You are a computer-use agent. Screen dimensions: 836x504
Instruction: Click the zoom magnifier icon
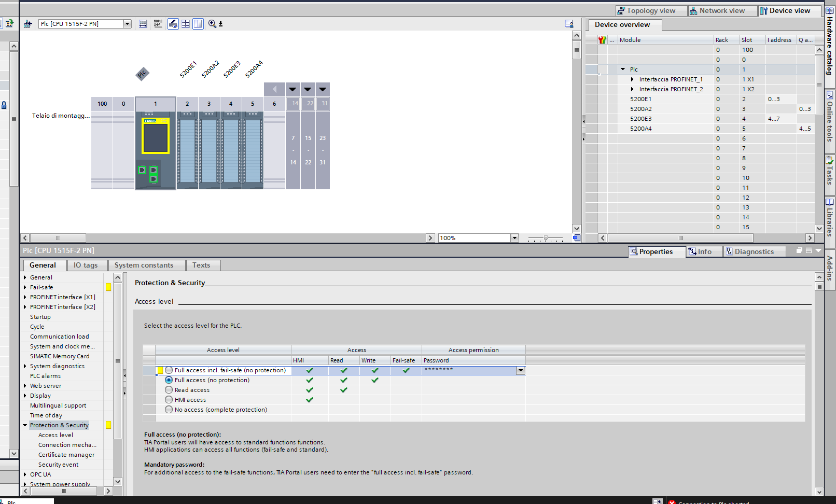point(212,24)
